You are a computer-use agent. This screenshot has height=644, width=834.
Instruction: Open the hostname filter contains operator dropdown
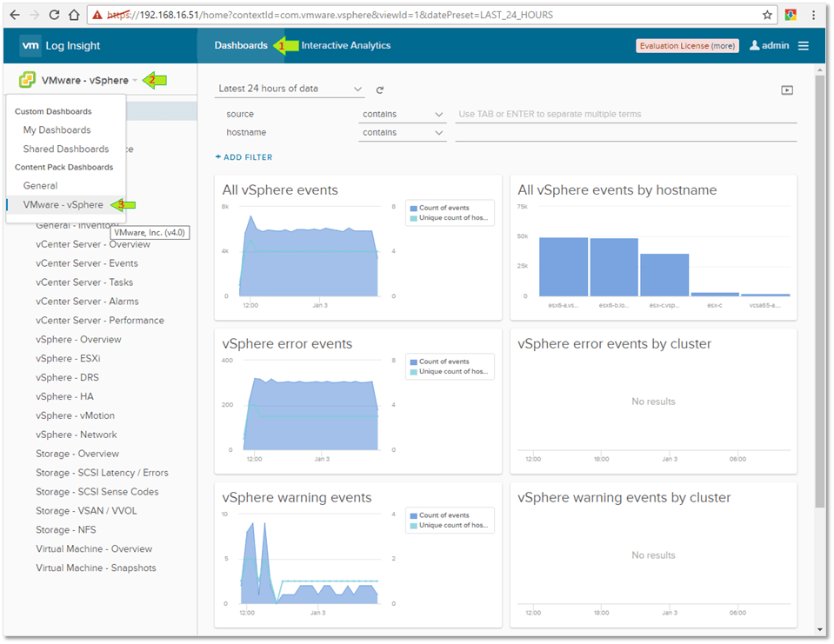(402, 133)
